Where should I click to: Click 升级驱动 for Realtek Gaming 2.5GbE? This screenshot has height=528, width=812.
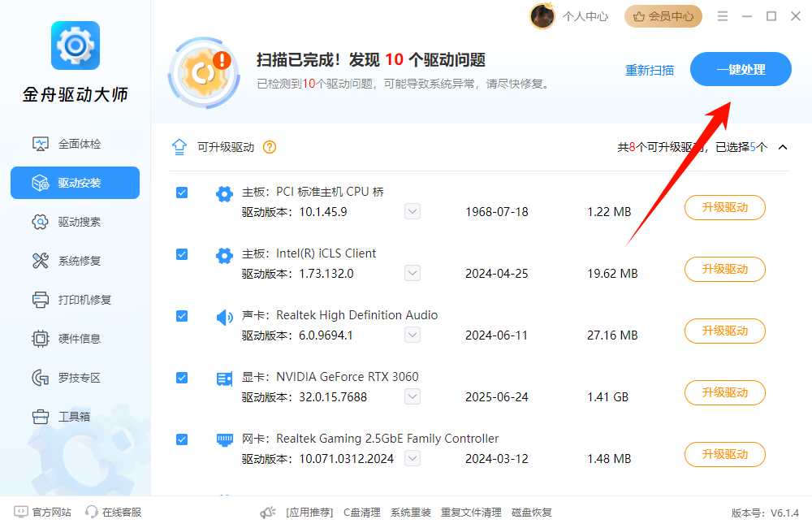tap(724, 454)
